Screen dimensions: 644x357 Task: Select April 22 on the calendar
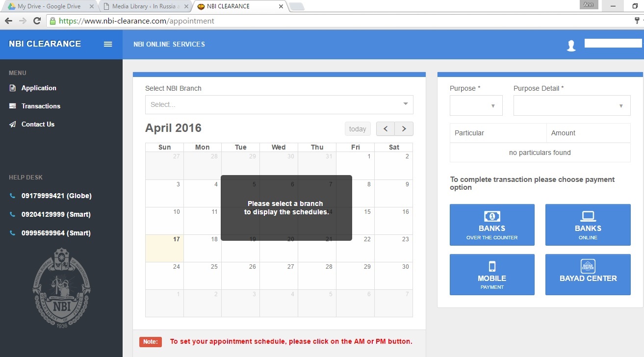[355, 248]
